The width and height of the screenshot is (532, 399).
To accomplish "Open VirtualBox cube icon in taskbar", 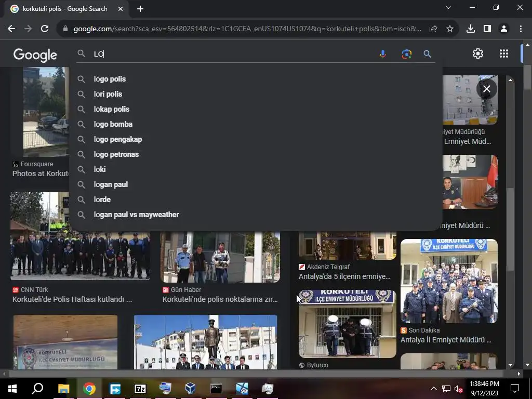I will click(190, 388).
